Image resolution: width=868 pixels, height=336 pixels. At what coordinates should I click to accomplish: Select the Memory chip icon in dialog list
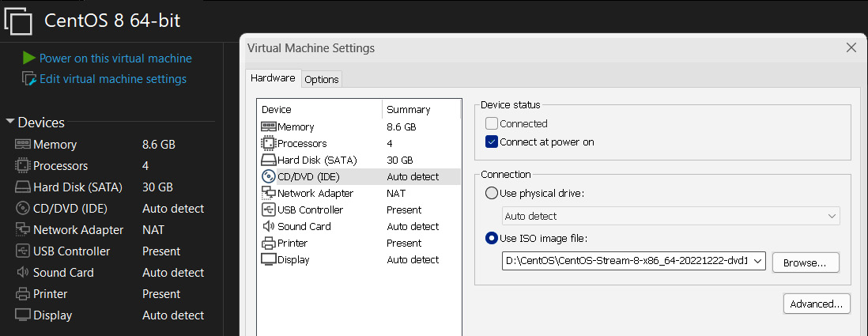[x=269, y=126]
